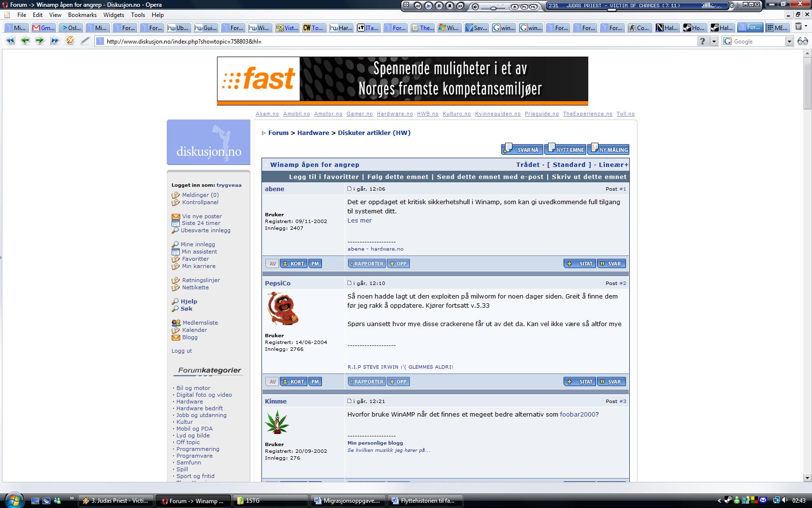
Task: Open 1STG taskbar item
Action: click(x=271, y=501)
